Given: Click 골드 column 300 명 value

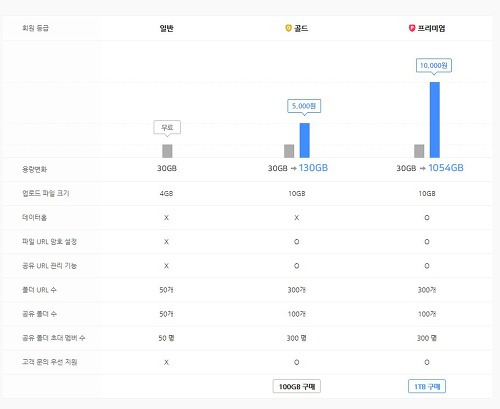Looking at the screenshot, I should (x=297, y=338).
